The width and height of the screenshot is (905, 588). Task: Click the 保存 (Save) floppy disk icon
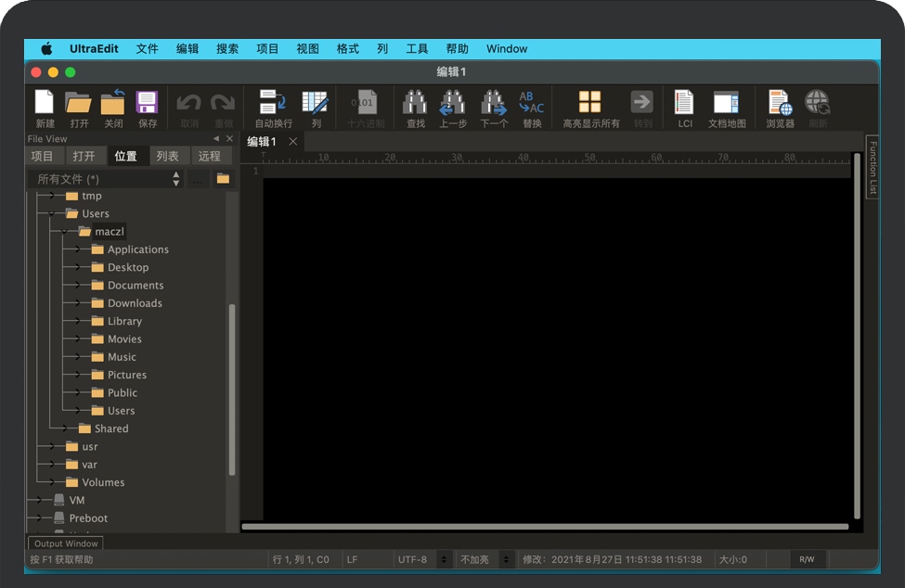147,103
